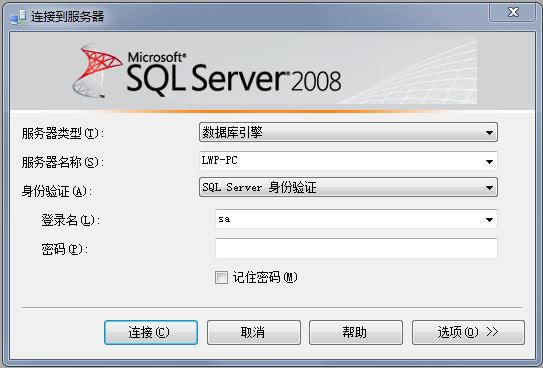The width and height of the screenshot is (543, 368).
Task: Click the 登录名(L) label
Action: [71, 220]
